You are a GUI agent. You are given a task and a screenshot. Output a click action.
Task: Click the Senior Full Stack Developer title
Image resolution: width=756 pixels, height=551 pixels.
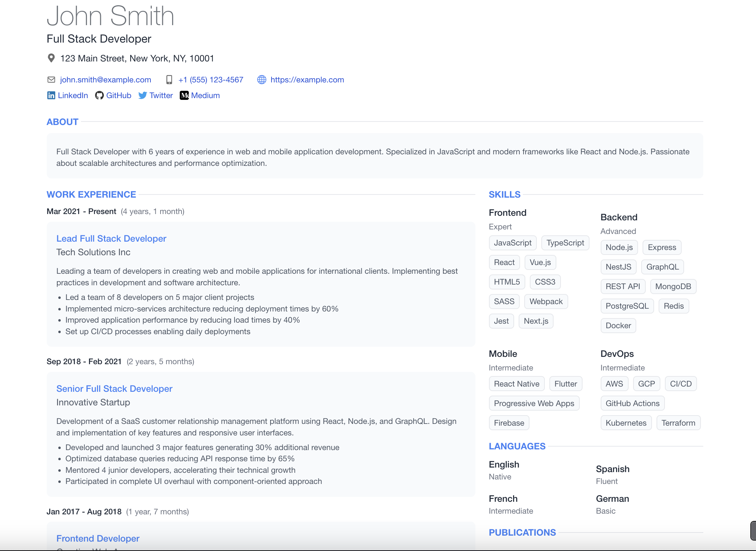click(x=114, y=389)
